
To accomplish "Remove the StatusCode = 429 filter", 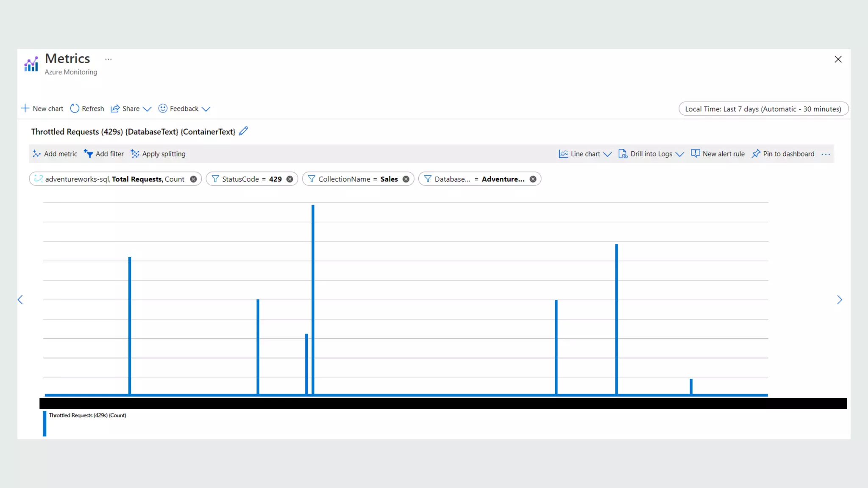I will 290,179.
